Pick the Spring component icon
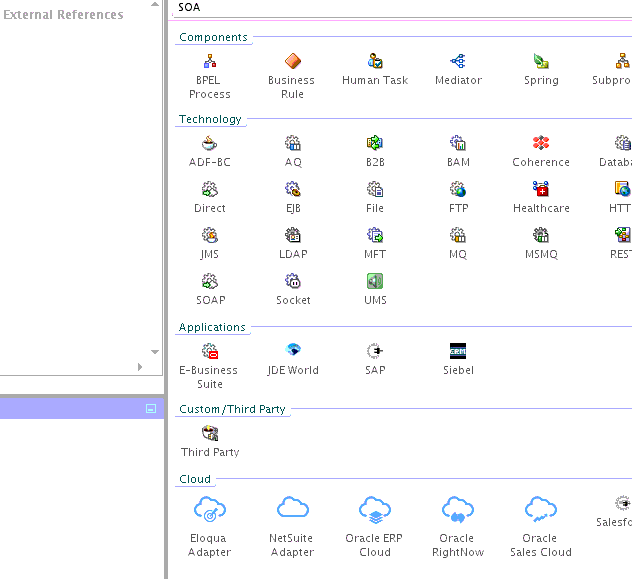The height and width of the screenshot is (579, 632). pyautogui.click(x=541, y=62)
